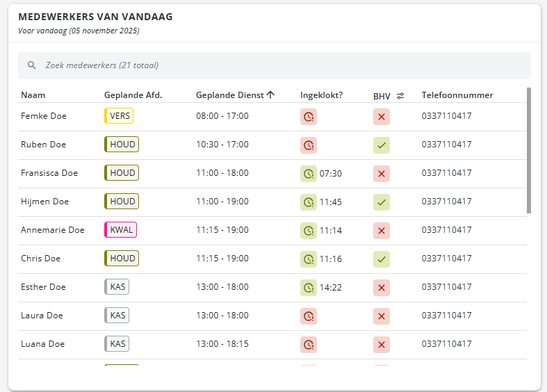Sort by Geplande Dienst arrow
This screenshot has width=547, height=392.
[270, 95]
